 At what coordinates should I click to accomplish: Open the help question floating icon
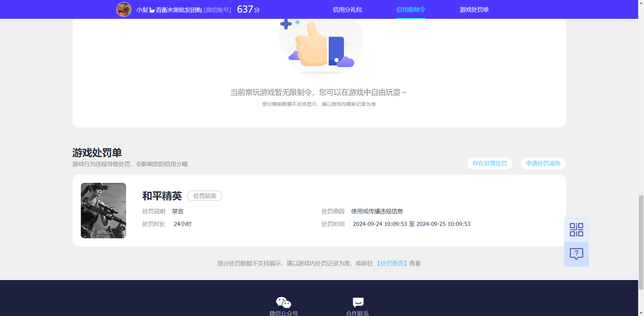(x=577, y=254)
